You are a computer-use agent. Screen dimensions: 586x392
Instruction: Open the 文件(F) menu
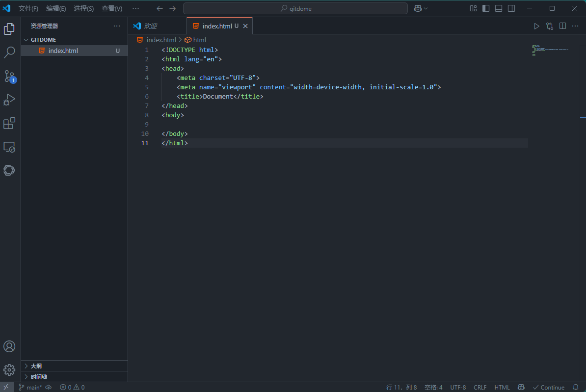[28, 8]
